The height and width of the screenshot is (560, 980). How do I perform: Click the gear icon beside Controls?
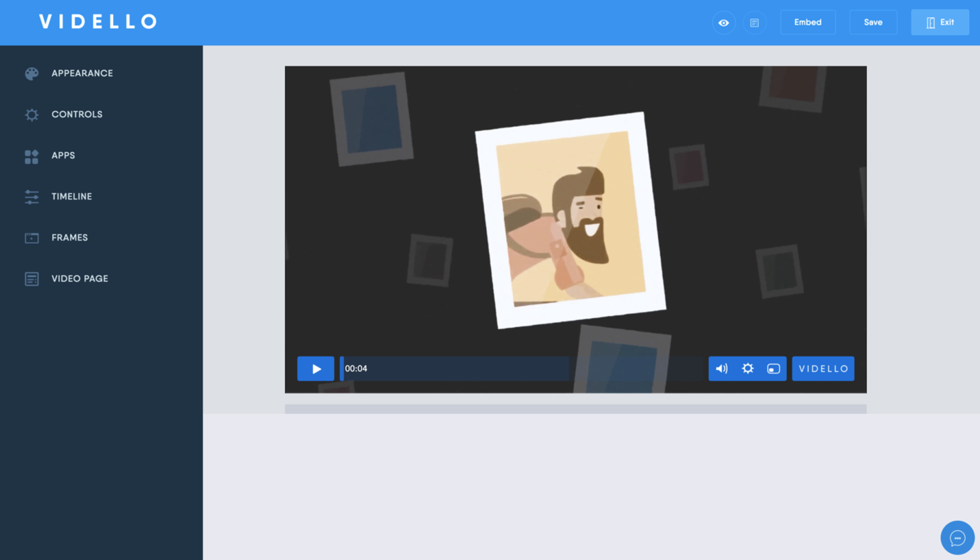pos(32,114)
